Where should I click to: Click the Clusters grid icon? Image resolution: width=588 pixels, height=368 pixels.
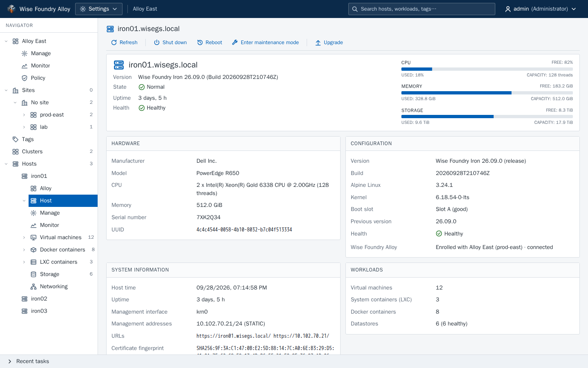click(16, 152)
